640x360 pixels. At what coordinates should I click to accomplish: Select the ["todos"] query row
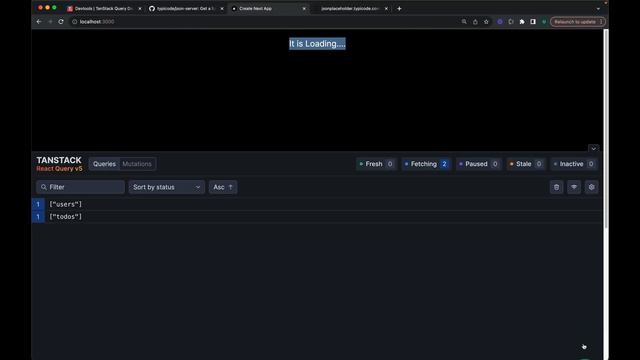317,217
